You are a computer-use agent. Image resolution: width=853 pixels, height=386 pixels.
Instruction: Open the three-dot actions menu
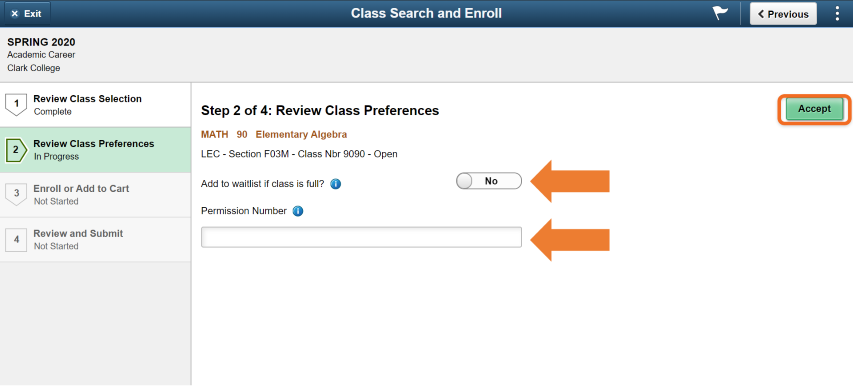[x=837, y=14]
